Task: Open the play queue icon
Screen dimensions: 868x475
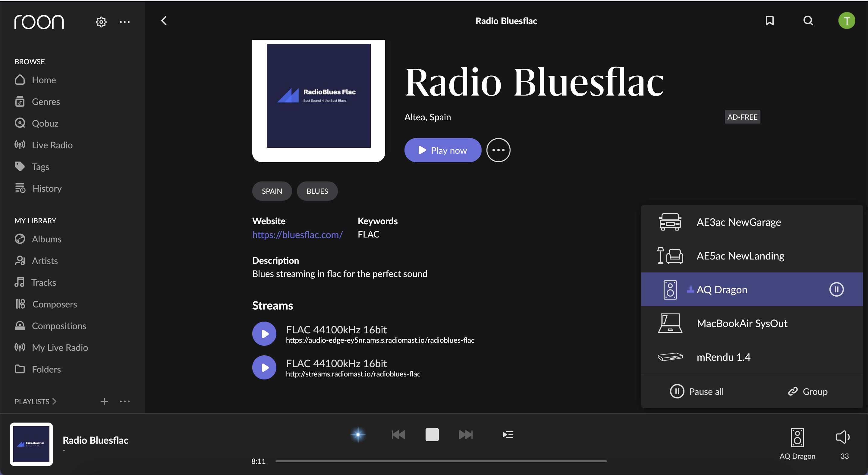Action: [508, 435]
